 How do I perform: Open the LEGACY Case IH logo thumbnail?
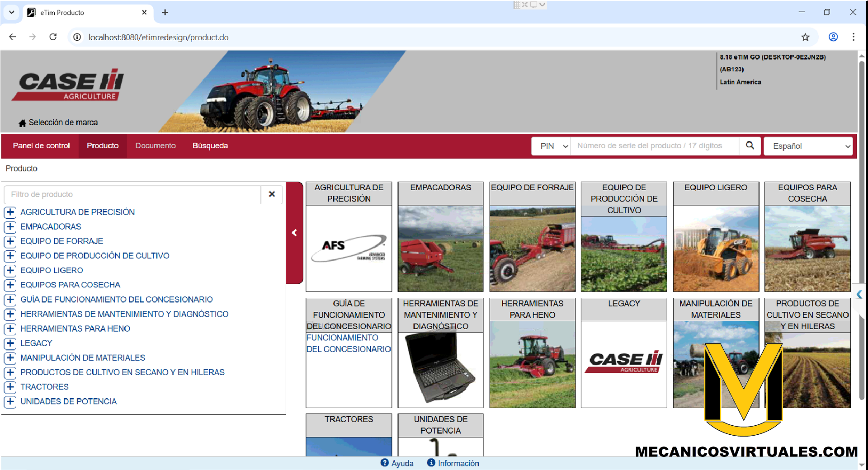tap(624, 364)
